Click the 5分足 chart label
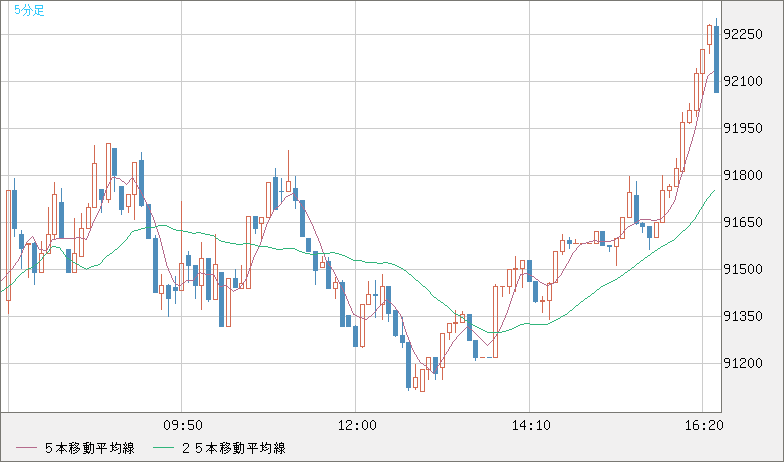 point(30,10)
